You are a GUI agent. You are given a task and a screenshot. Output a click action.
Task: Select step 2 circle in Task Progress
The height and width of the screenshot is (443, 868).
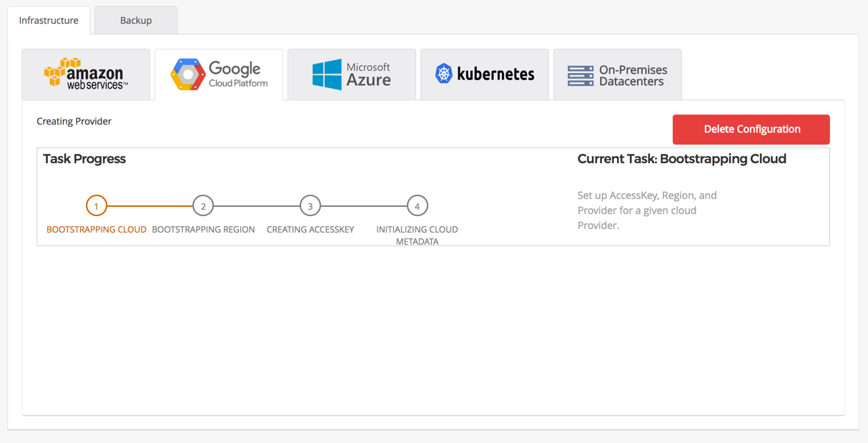(203, 206)
